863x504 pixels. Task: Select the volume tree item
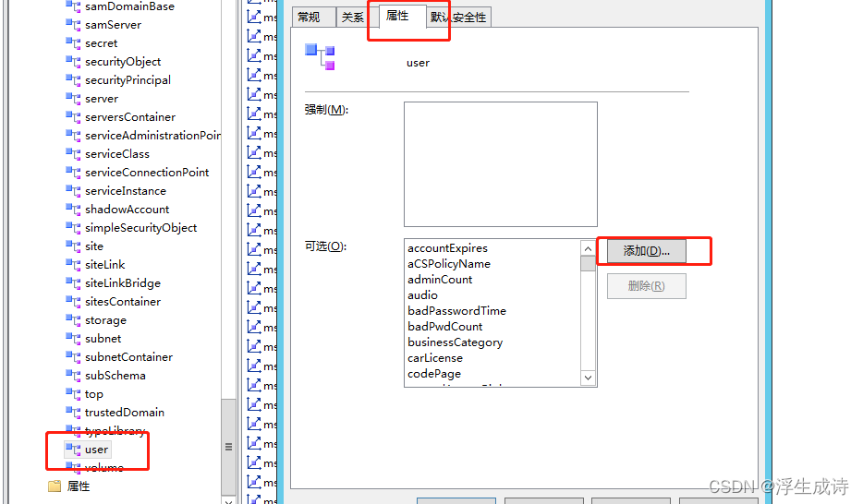point(104,468)
